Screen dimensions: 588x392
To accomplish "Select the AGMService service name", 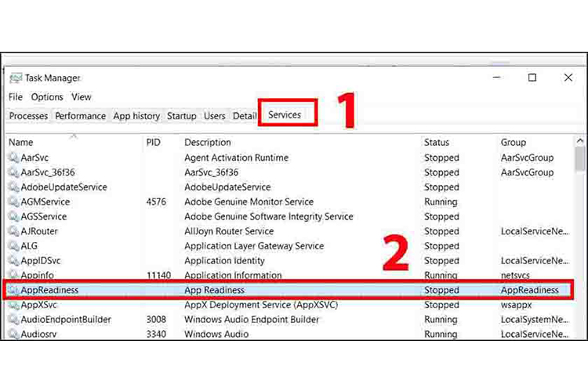I will pyautogui.click(x=45, y=201).
